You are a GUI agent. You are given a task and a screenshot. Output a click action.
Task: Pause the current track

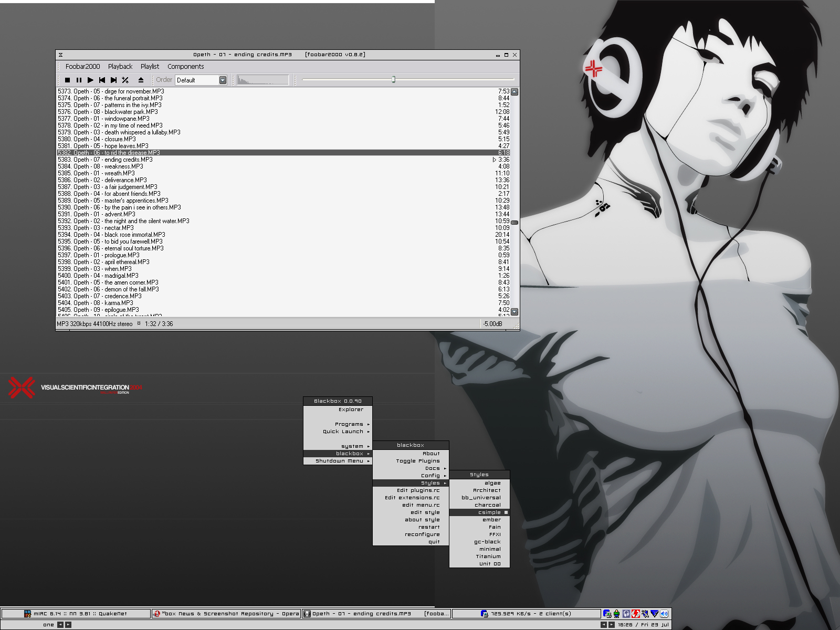[79, 80]
